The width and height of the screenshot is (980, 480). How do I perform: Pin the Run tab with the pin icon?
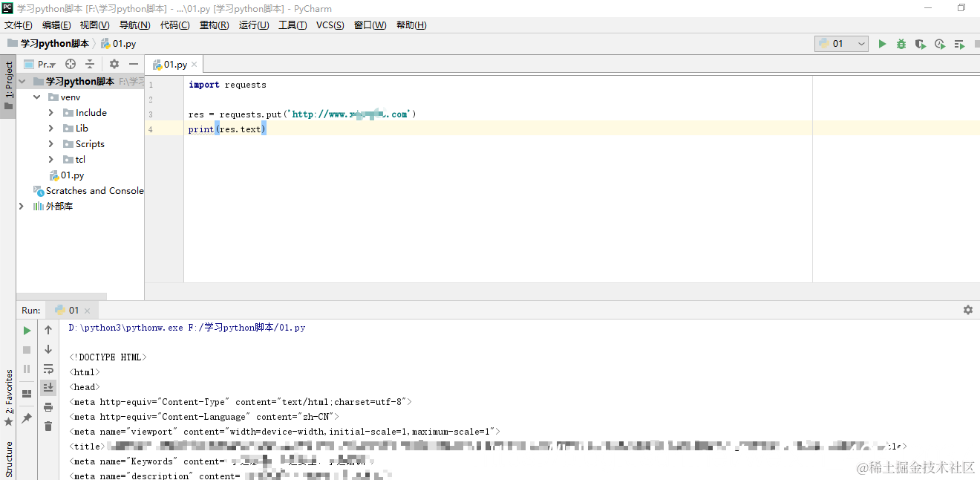click(x=27, y=418)
